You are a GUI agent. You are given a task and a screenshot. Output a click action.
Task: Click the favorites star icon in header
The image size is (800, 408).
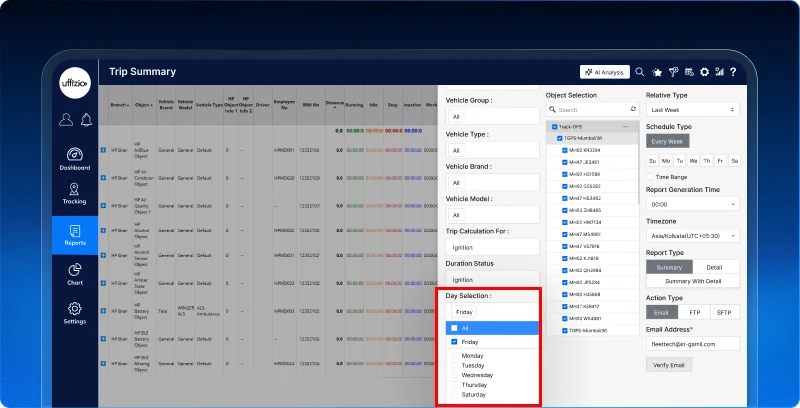pos(657,72)
